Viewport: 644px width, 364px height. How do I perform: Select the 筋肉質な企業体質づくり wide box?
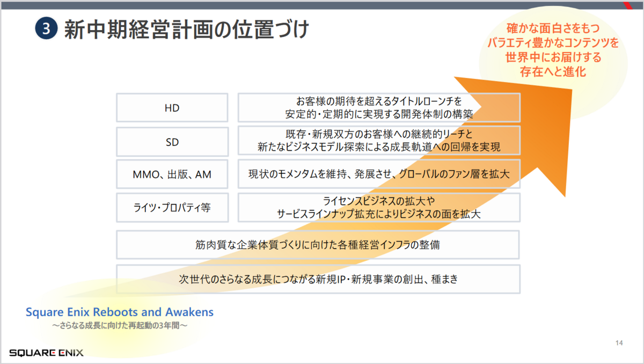318,245
